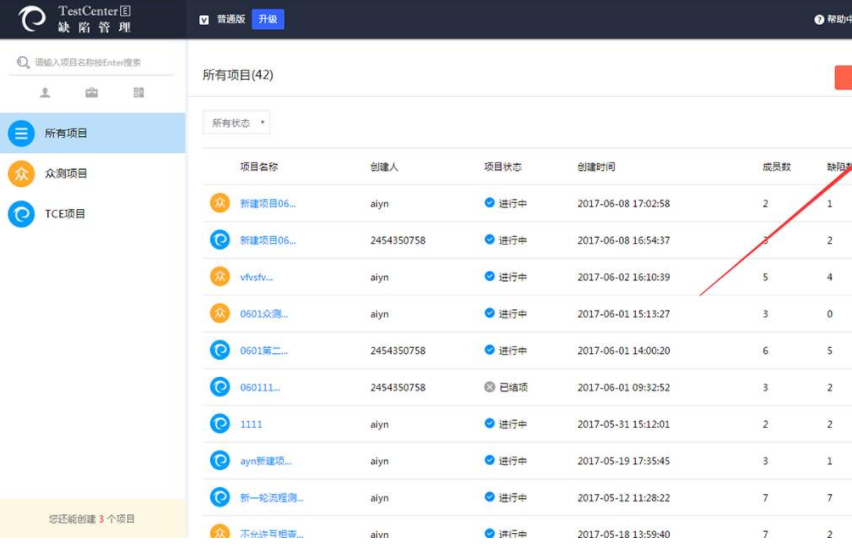Click the orange 众 icon beside 众测项目
Screen dimensions: 852x554
tap(21, 174)
